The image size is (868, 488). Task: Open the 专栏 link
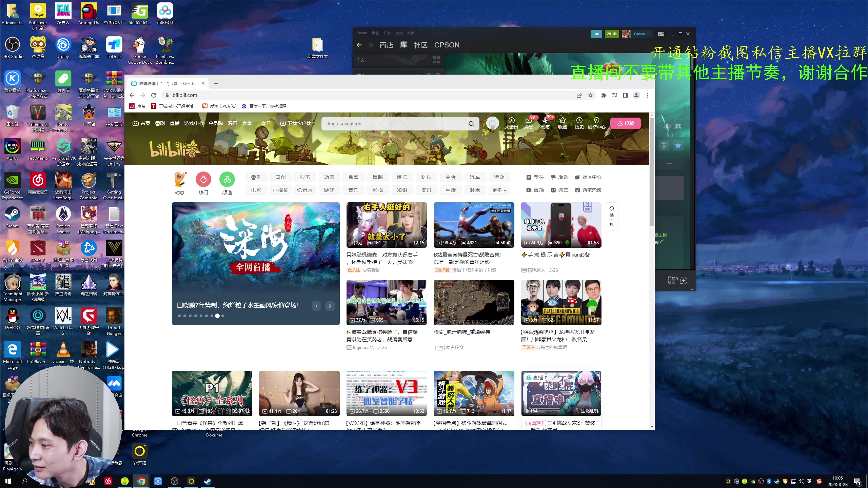pyautogui.click(x=535, y=177)
